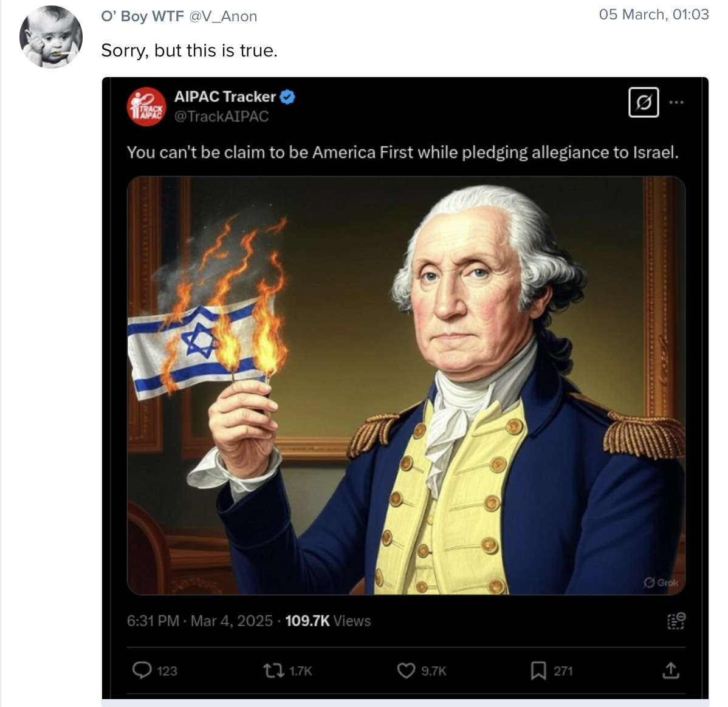Screen dimensions: 728x707
Task: Click the Grok slash icon button
Action: (x=644, y=102)
